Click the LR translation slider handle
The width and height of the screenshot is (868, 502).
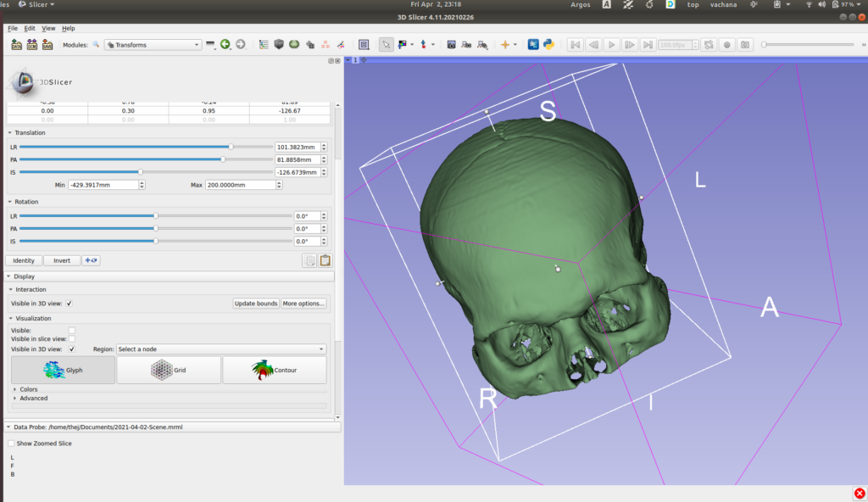[231, 147]
